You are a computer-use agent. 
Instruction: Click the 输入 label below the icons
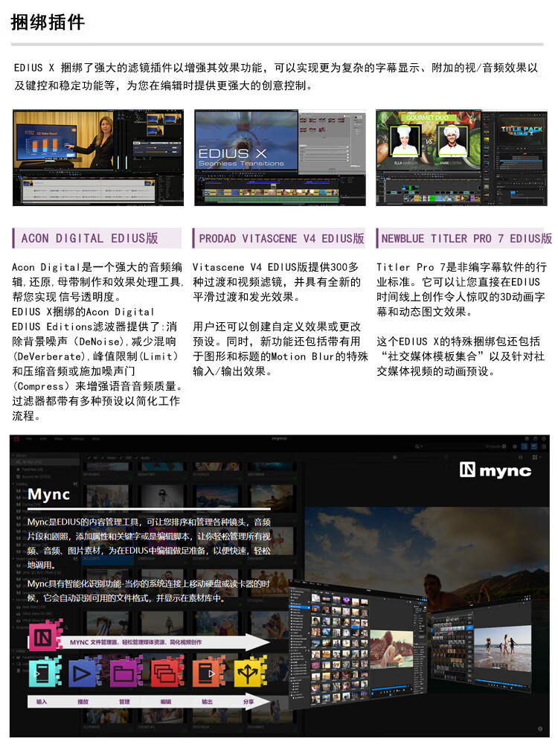point(42,702)
